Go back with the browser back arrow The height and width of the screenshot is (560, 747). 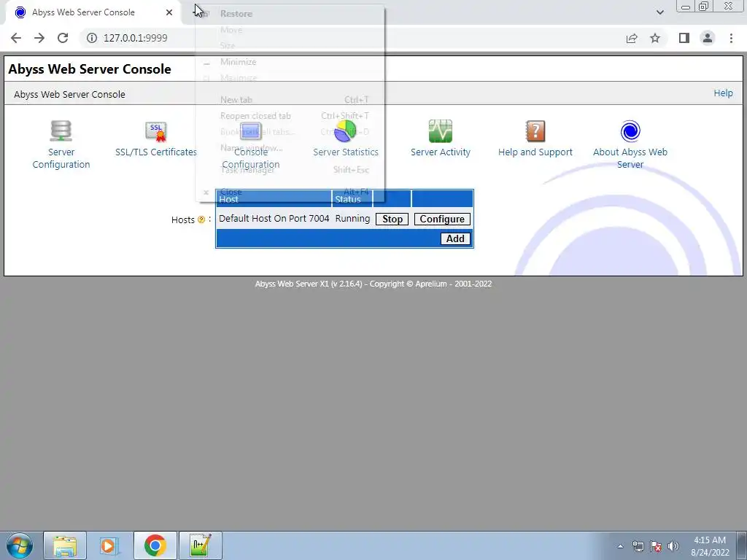16,38
